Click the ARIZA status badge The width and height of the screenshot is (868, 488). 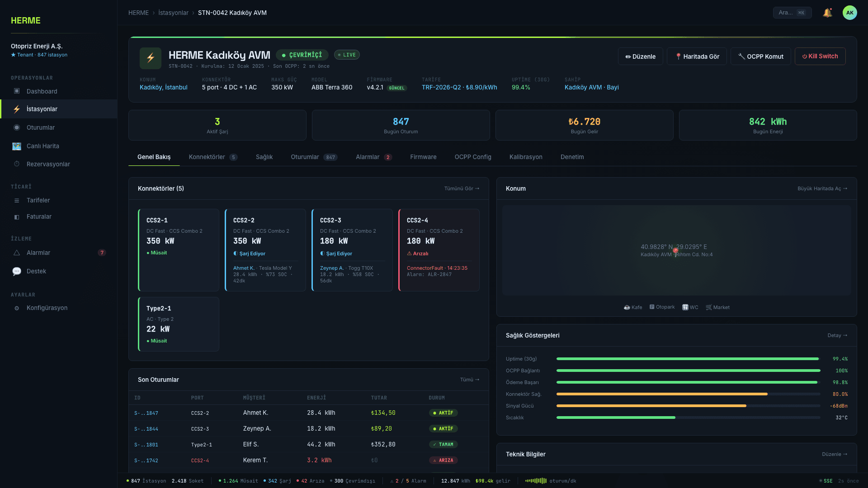(443, 460)
